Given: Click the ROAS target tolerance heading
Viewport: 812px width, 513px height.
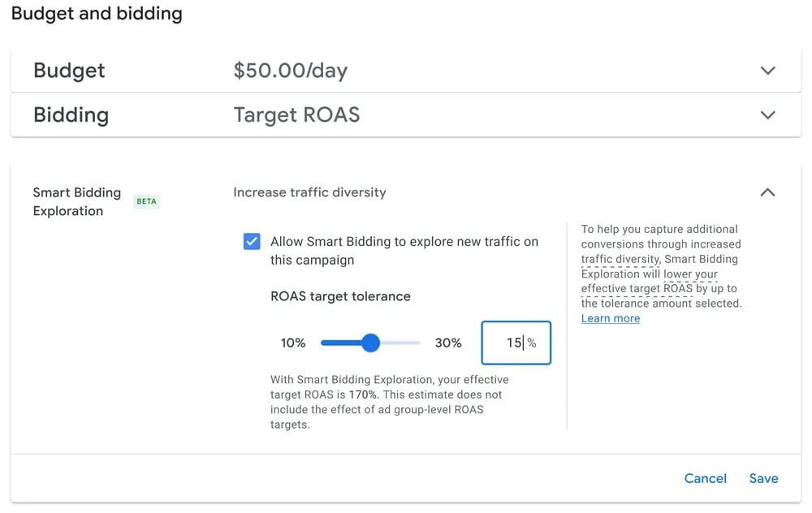Looking at the screenshot, I should coord(339,296).
